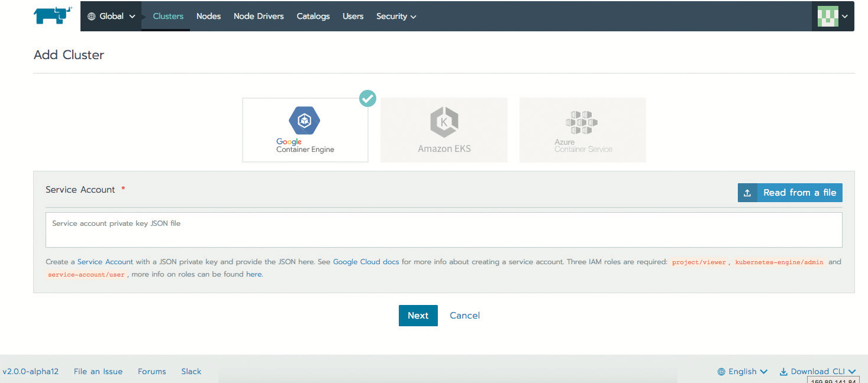Select the Google Container Engine hexagon icon
868x383 pixels.
pos(305,121)
